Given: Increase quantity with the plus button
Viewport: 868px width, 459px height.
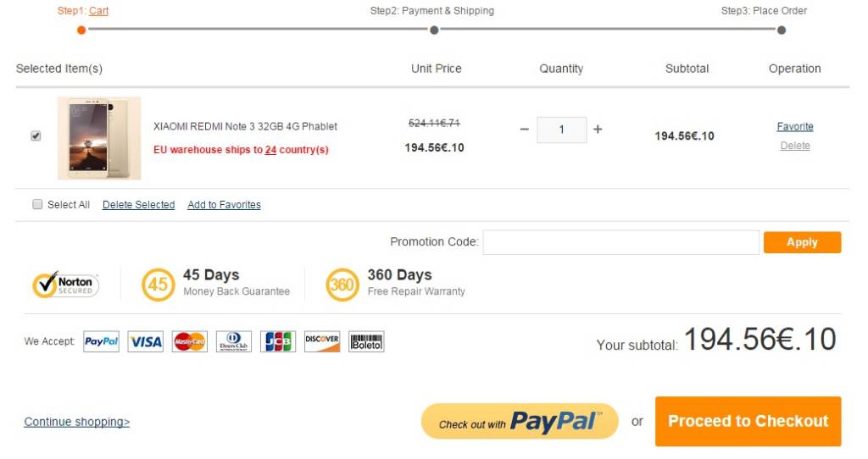Looking at the screenshot, I should (598, 130).
